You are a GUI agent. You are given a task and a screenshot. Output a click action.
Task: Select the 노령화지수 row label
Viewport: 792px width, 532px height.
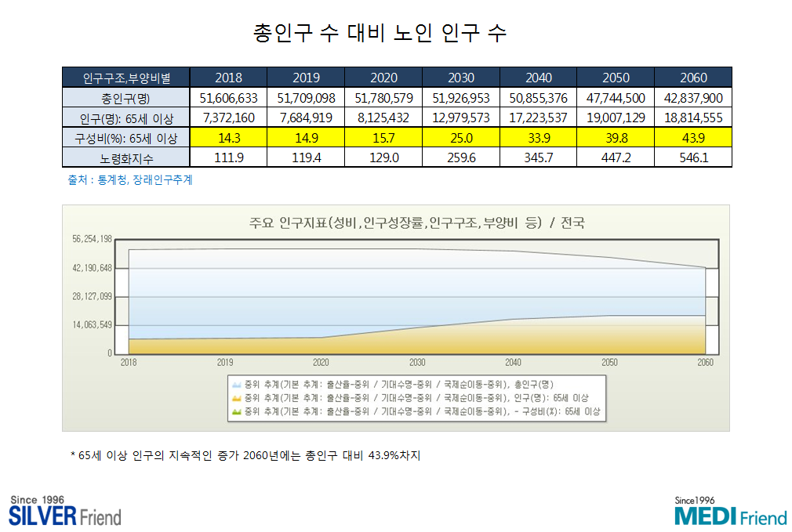(x=126, y=158)
